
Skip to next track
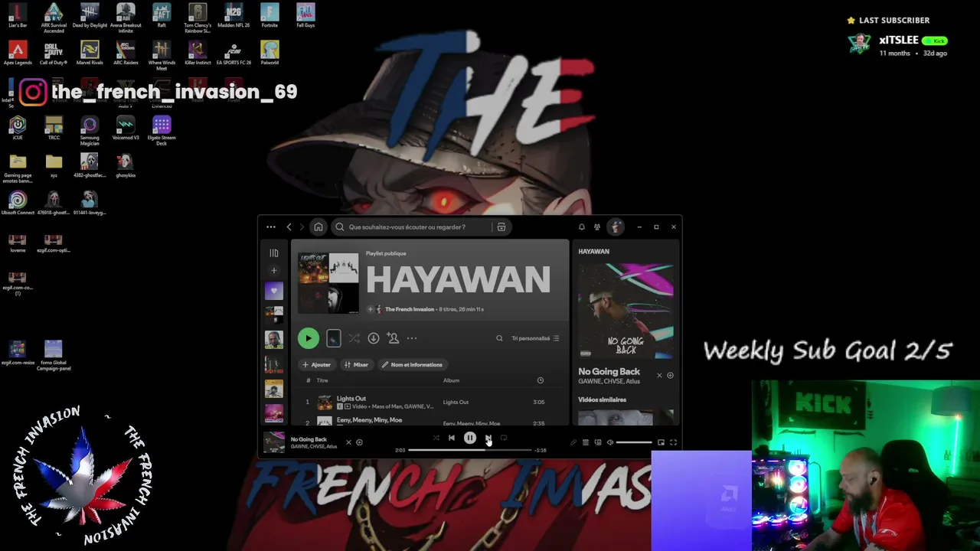point(488,438)
